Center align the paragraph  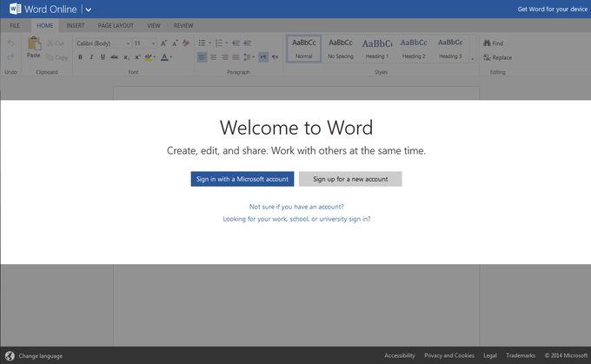point(213,57)
